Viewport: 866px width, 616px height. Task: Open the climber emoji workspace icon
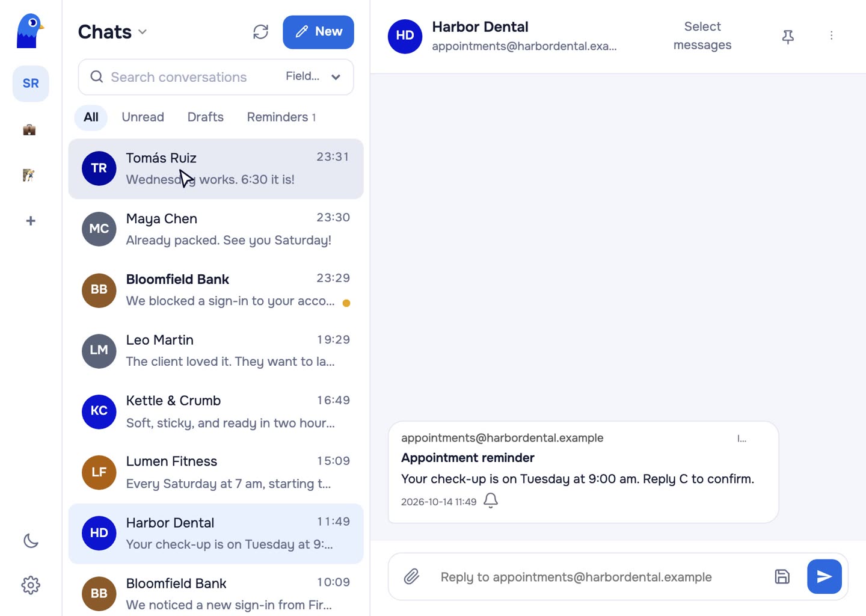tap(29, 175)
